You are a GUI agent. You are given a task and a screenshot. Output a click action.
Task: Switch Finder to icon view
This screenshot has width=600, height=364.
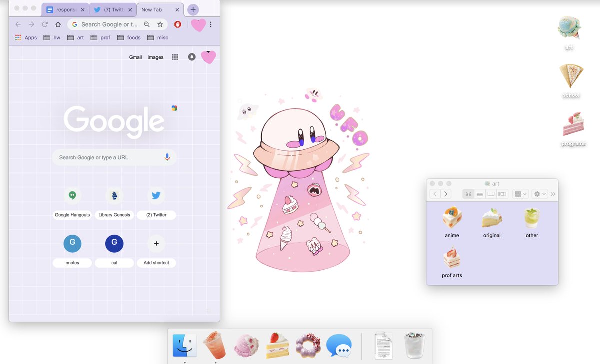(469, 194)
